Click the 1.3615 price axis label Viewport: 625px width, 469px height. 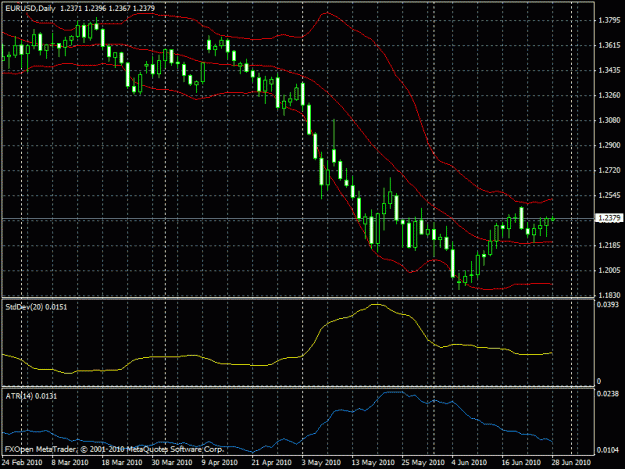coord(609,45)
